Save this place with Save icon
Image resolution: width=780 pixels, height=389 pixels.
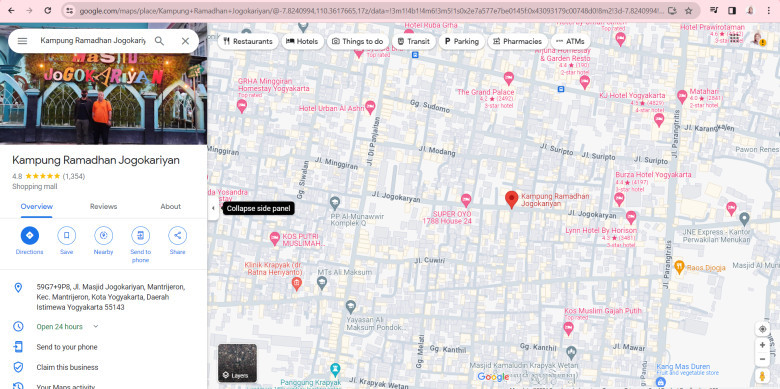[x=67, y=235]
